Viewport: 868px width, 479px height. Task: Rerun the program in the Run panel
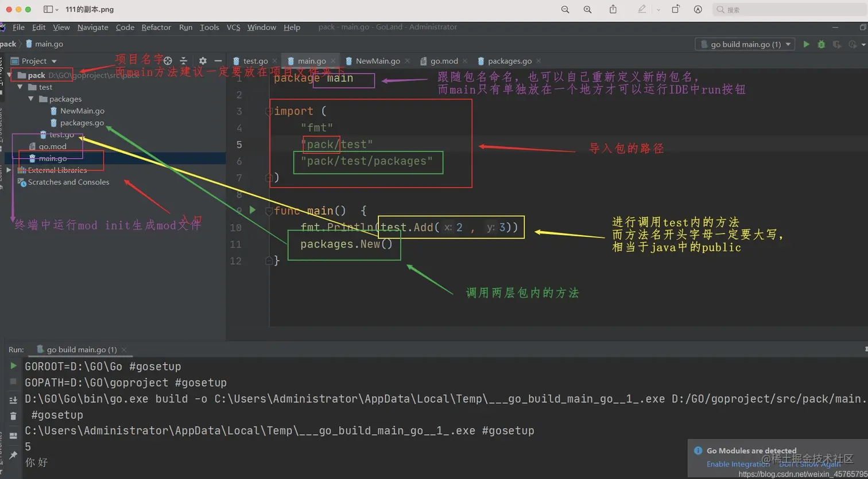click(13, 366)
